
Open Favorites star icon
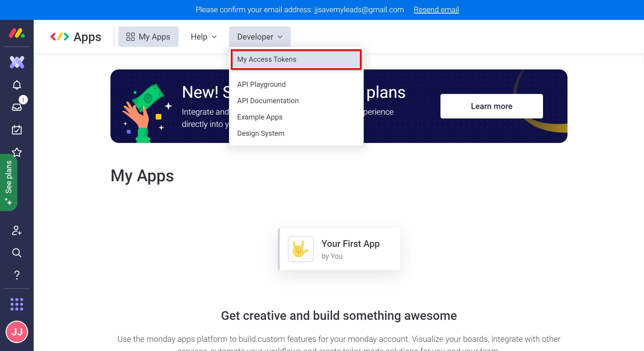coord(17,152)
